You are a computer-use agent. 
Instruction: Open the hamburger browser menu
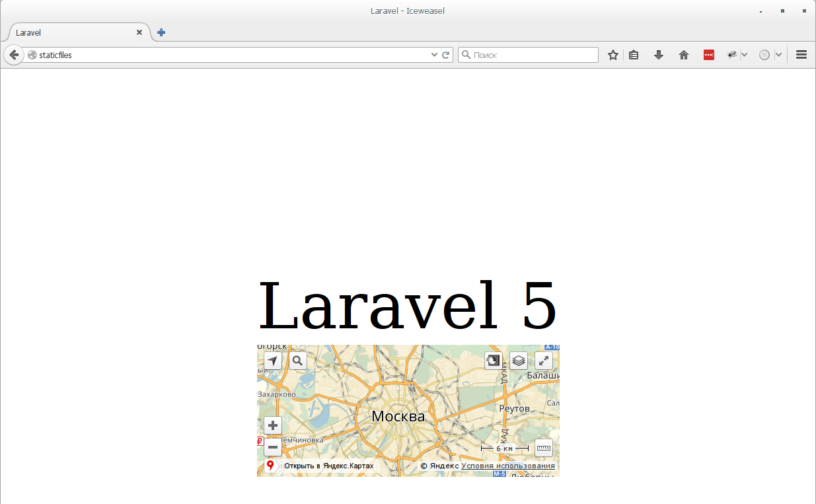click(x=801, y=55)
